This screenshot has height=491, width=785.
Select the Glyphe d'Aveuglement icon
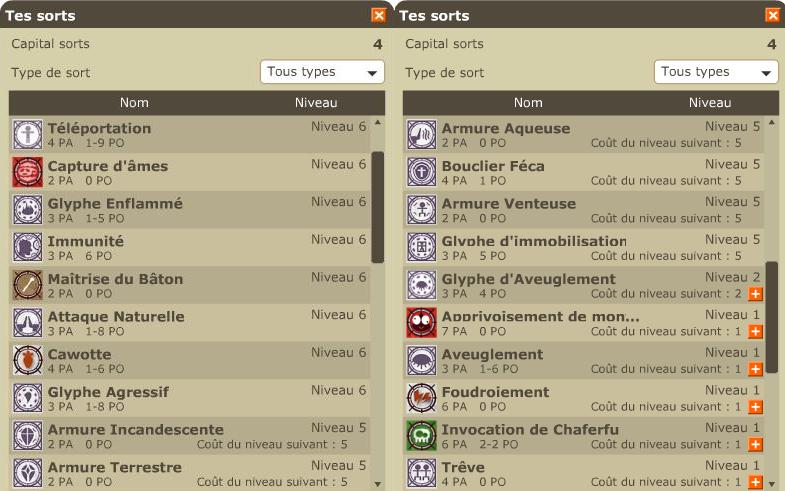[x=422, y=285]
